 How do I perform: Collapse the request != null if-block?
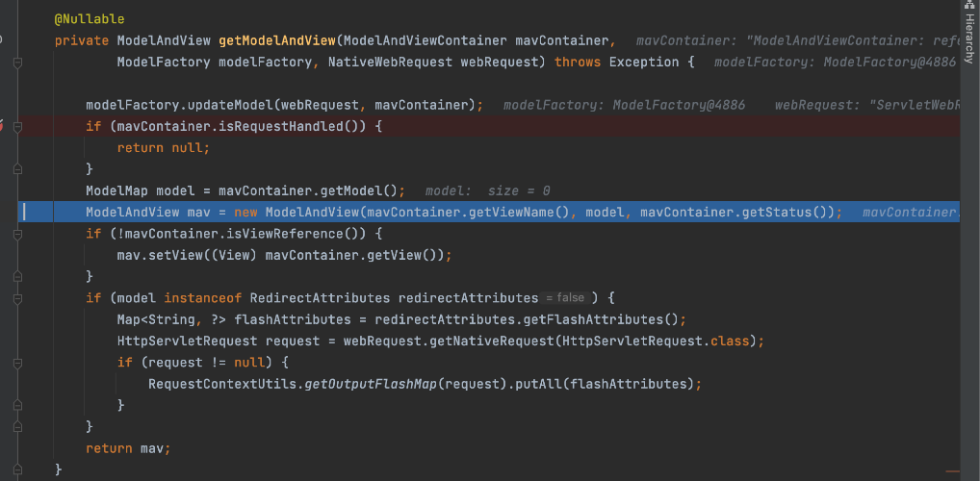coord(17,363)
